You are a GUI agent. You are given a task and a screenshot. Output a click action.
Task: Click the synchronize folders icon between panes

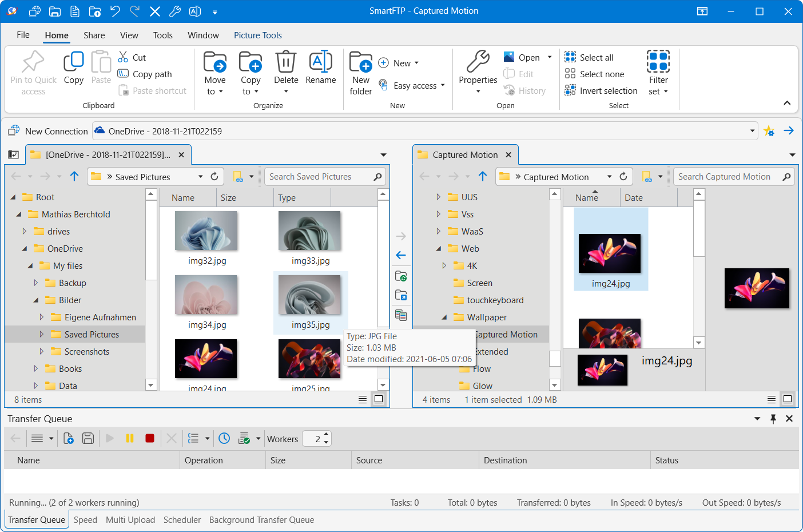click(401, 276)
